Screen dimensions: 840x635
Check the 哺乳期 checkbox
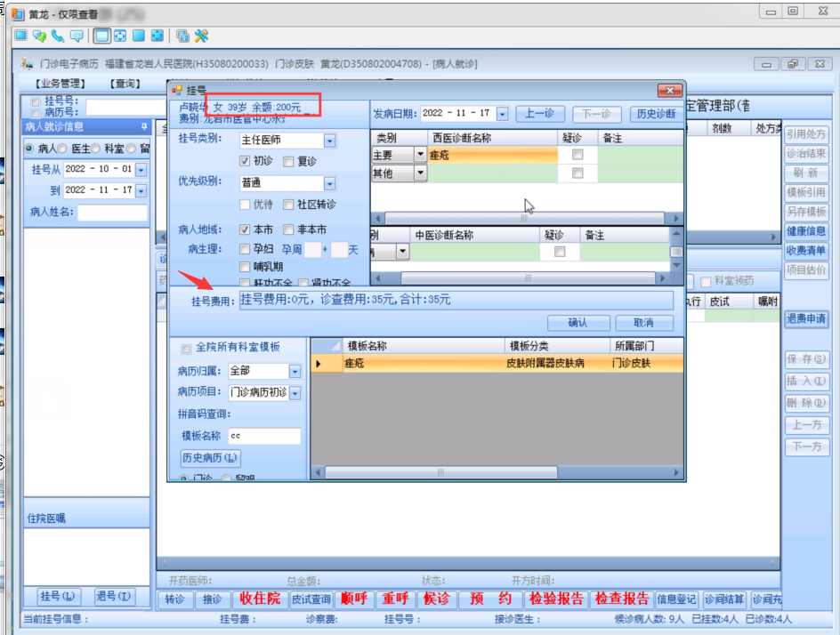pyautogui.click(x=245, y=267)
